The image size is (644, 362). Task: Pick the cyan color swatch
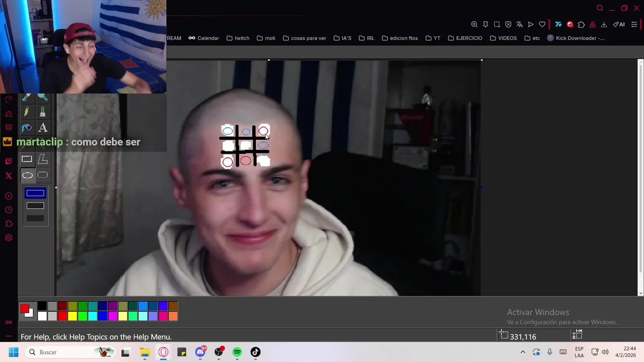pyautogui.click(x=93, y=316)
